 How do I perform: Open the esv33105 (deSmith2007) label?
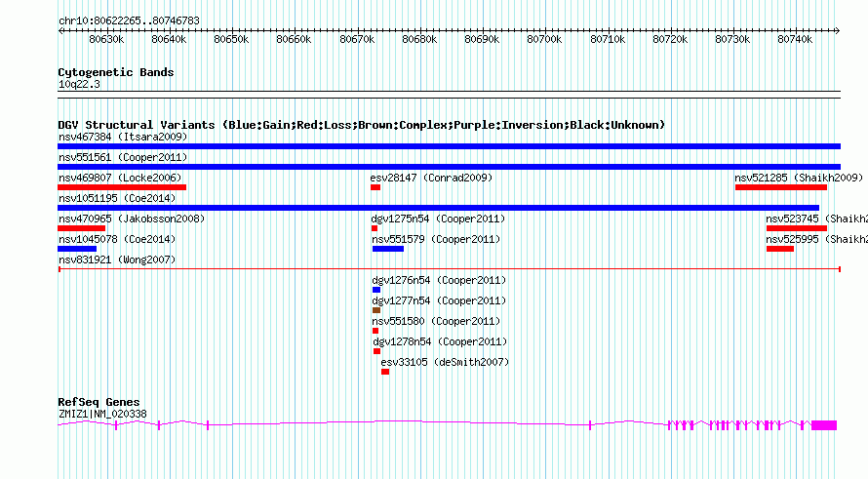[x=445, y=362]
